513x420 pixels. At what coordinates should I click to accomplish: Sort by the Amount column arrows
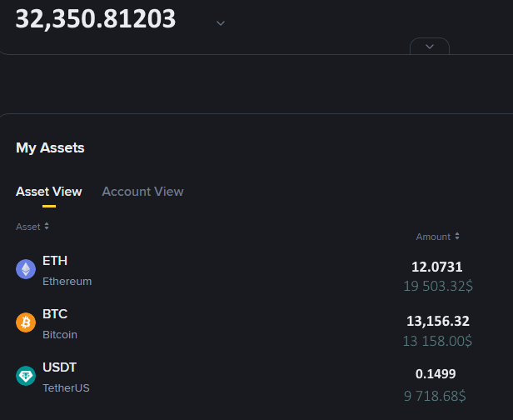pos(457,237)
